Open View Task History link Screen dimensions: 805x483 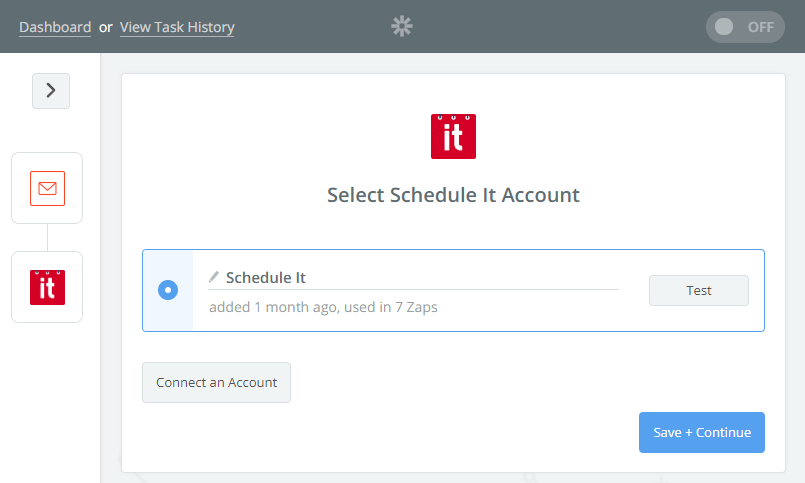[x=177, y=27]
